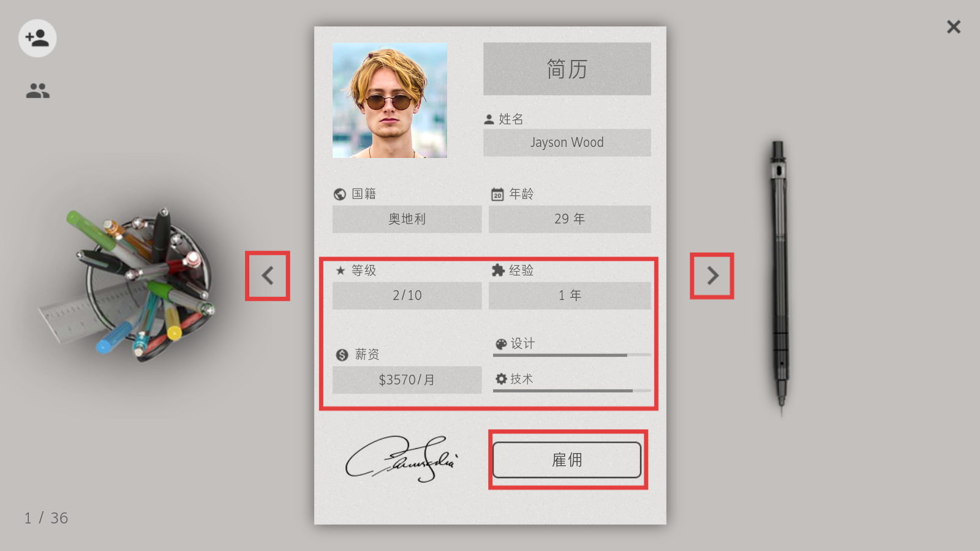The height and width of the screenshot is (551, 980).
Task: Click the puzzle icon beside 经验
Action: click(x=498, y=270)
